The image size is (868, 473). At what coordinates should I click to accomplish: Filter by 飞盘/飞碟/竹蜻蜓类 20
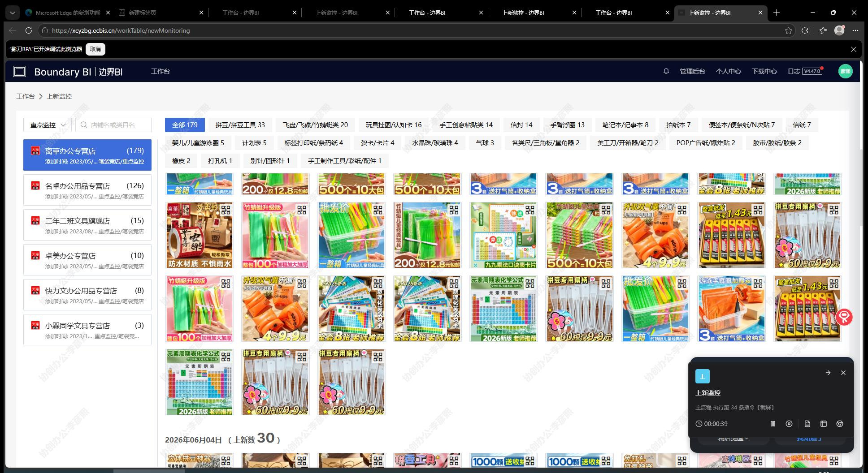click(x=315, y=125)
